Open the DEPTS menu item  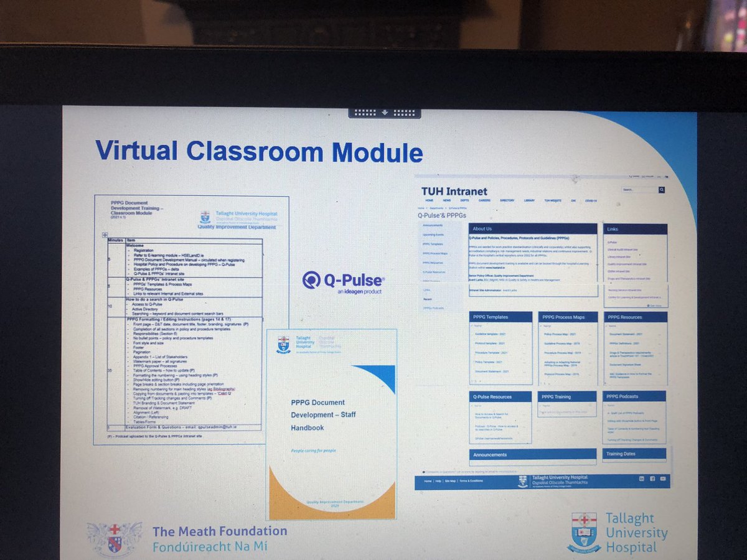(x=464, y=200)
